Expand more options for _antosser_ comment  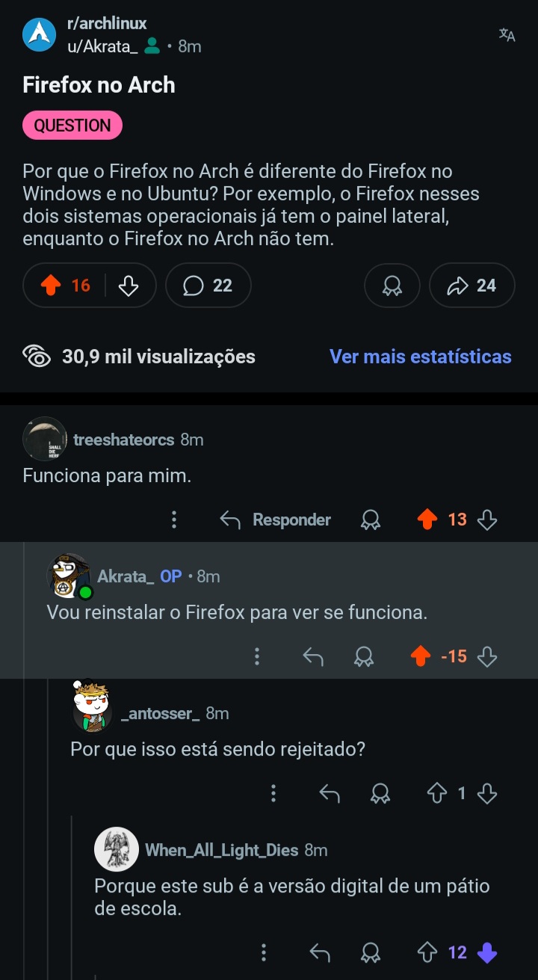click(273, 793)
